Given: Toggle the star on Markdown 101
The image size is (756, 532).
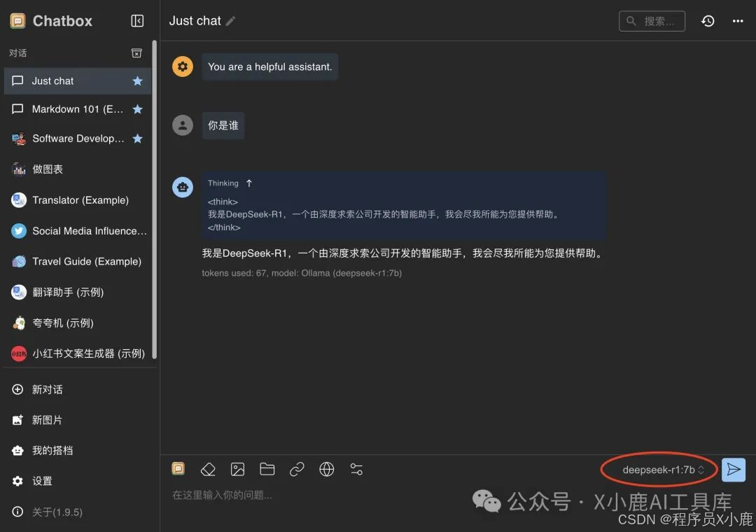Looking at the screenshot, I should click(x=137, y=109).
